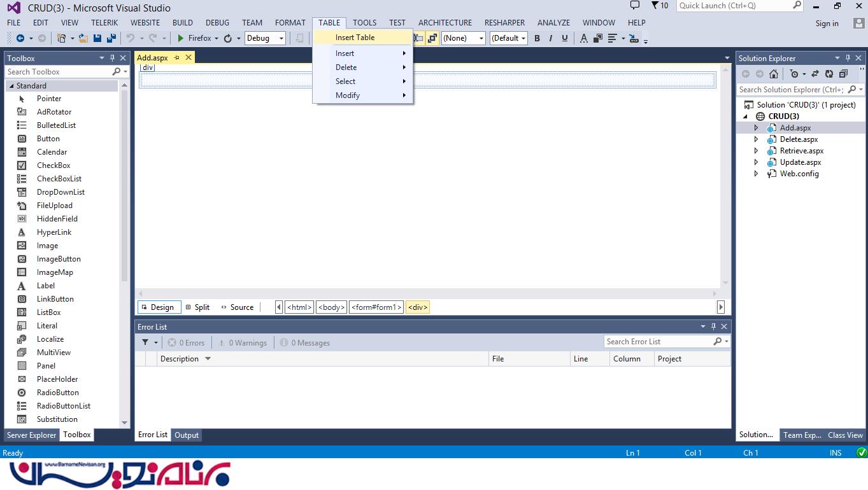Switch to Source view

[237, 307]
